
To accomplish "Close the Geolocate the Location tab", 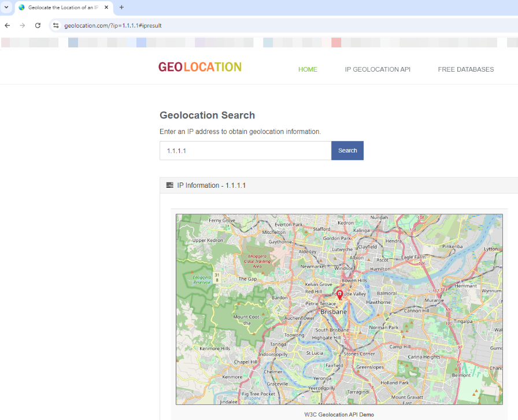I will point(106,8).
